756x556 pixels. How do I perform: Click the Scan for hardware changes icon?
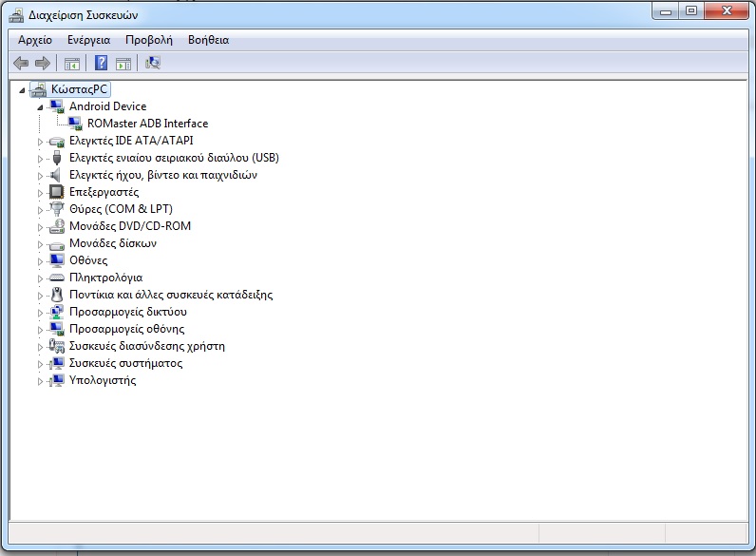(x=153, y=64)
